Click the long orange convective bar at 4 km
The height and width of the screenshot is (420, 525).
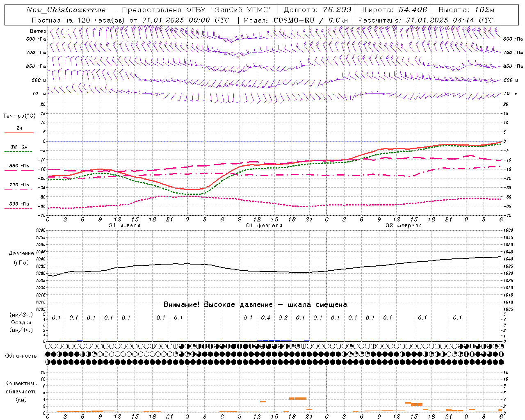(298, 399)
